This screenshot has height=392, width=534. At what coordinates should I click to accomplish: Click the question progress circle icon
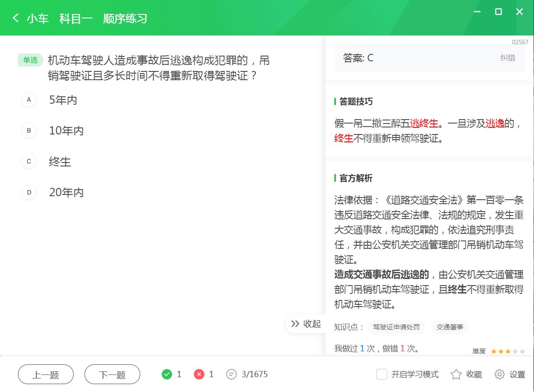pos(232,374)
